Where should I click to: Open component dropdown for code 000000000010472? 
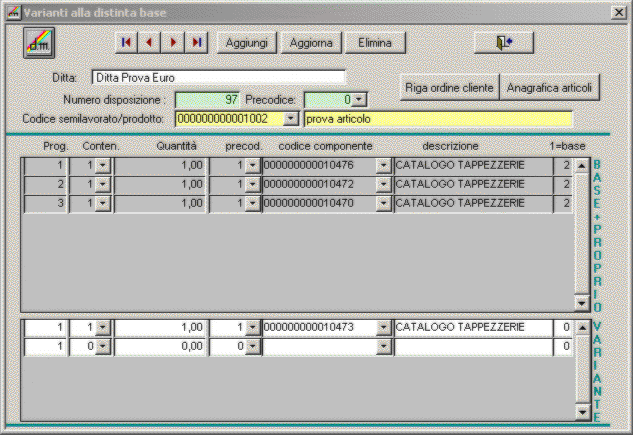point(383,184)
